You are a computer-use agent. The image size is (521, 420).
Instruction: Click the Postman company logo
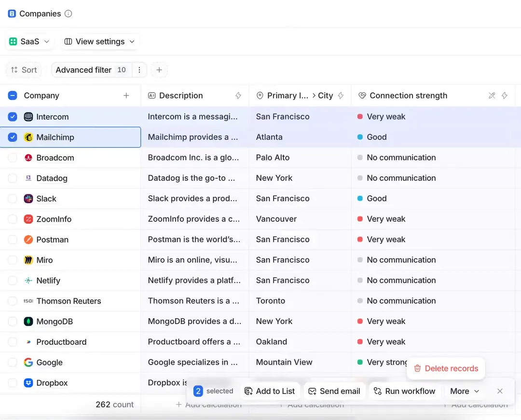pos(28,240)
